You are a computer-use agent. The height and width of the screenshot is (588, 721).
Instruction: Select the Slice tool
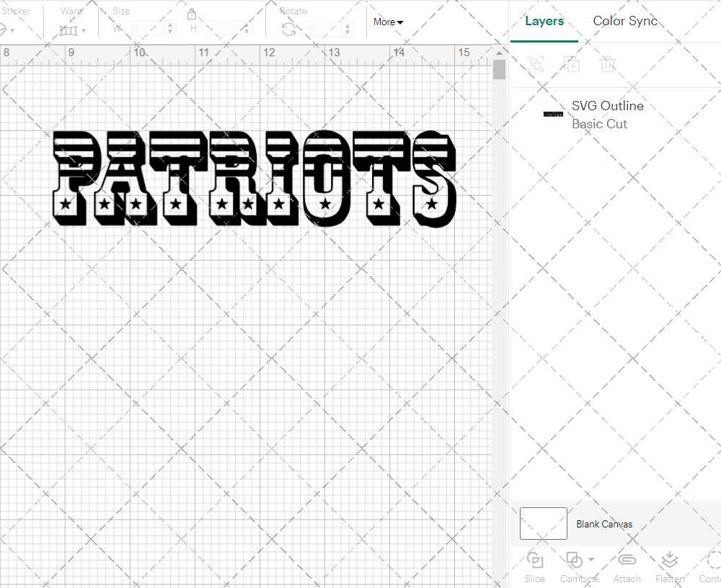pos(534,567)
